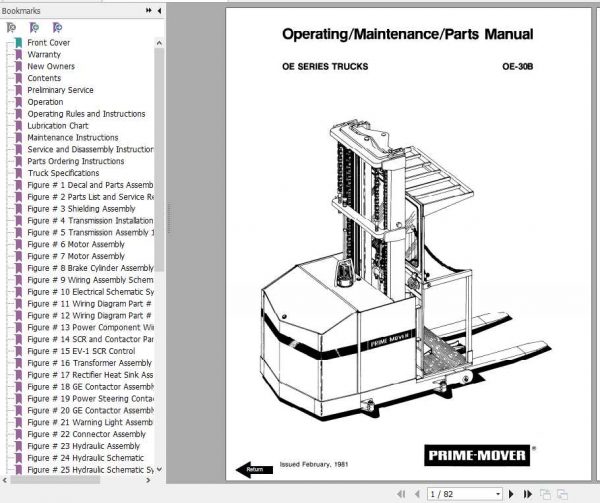Viewport: 600px width, 503px height.
Task: Open the Lubrication Chart bookmark
Action: (58, 125)
